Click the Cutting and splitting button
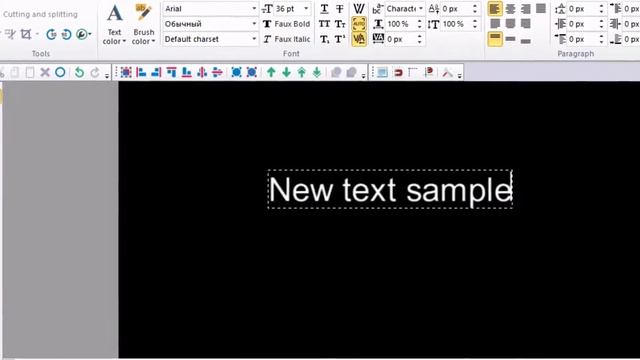 40,14
